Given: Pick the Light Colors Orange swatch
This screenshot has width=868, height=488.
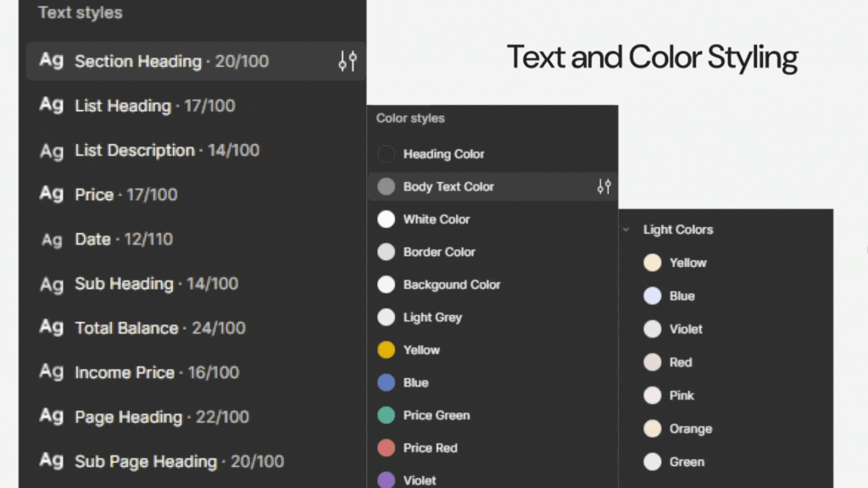Looking at the screenshot, I should coord(652,429).
